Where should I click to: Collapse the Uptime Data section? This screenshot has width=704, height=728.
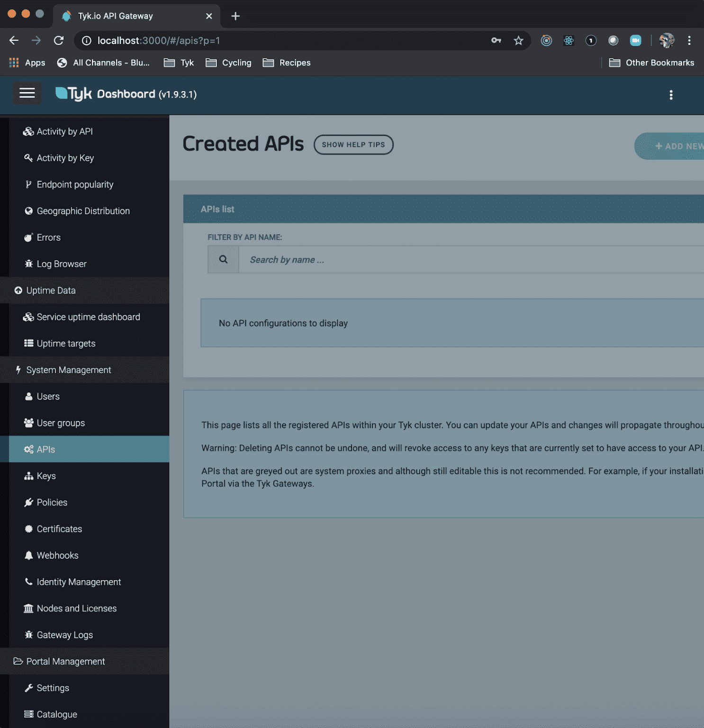pos(51,290)
